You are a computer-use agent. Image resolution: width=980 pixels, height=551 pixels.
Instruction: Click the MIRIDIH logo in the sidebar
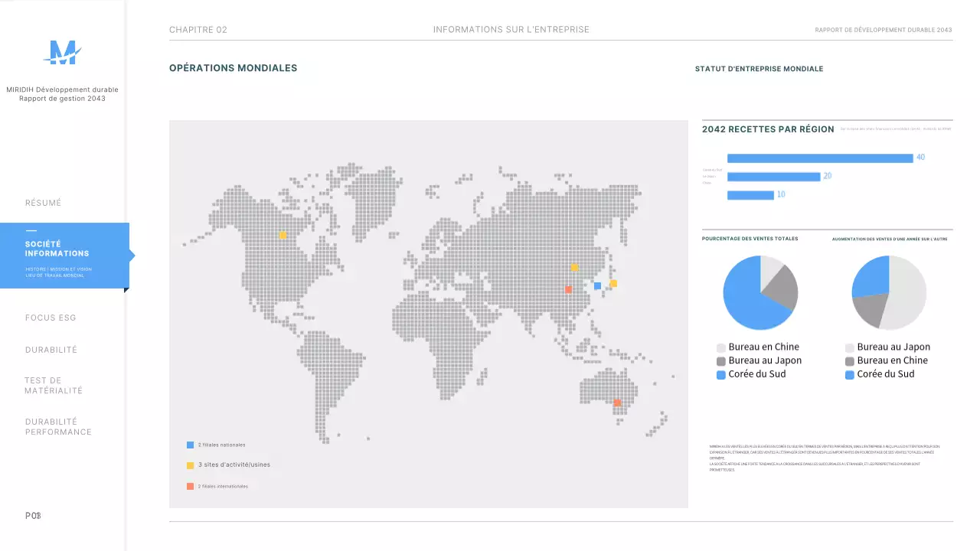tap(62, 52)
